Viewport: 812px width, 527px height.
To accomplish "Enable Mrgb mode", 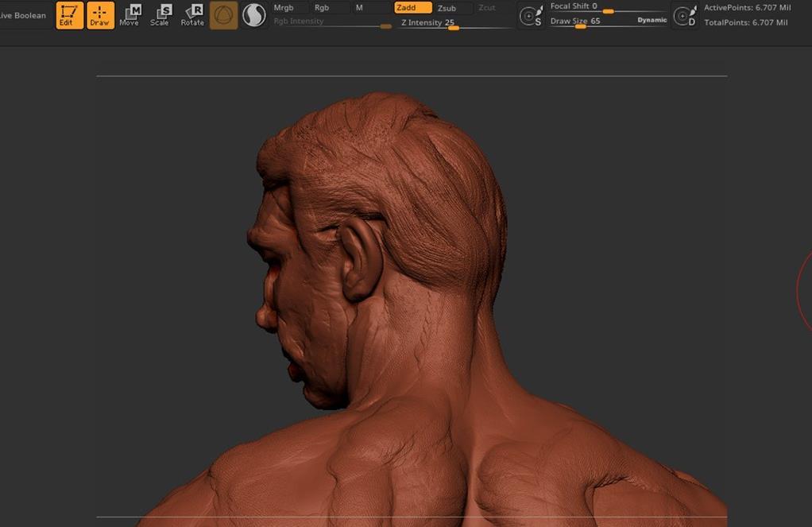I will (x=284, y=8).
